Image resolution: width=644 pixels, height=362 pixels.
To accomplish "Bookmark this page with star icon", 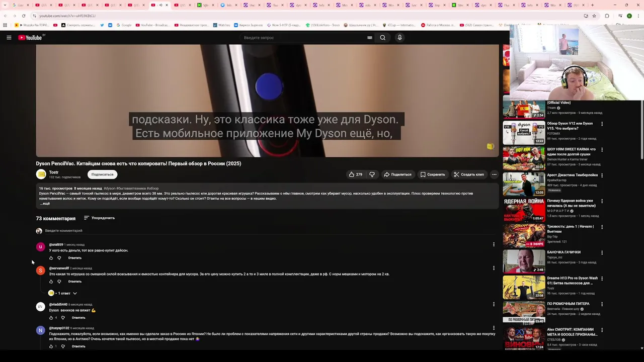I will (x=594, y=16).
